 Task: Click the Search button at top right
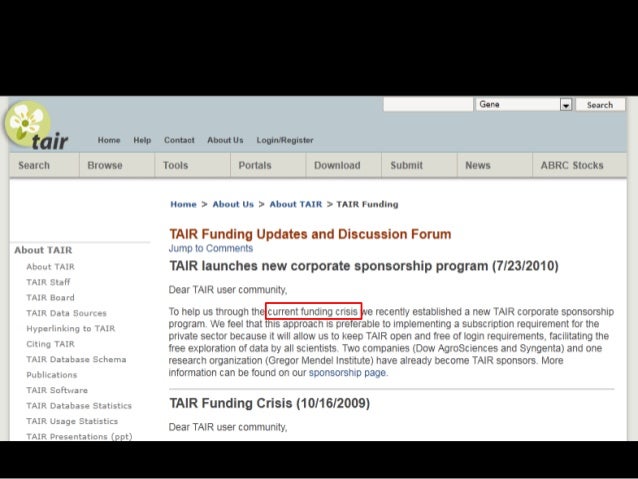click(x=600, y=105)
